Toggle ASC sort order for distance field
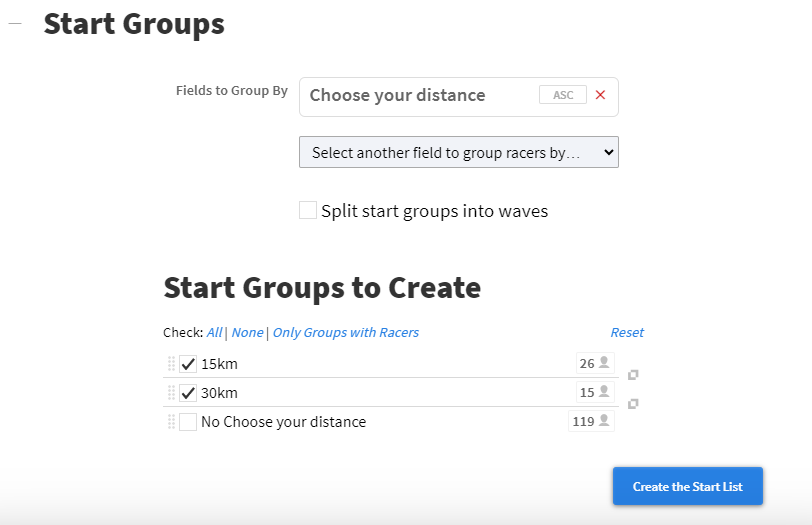The height and width of the screenshot is (525, 812). click(x=562, y=95)
